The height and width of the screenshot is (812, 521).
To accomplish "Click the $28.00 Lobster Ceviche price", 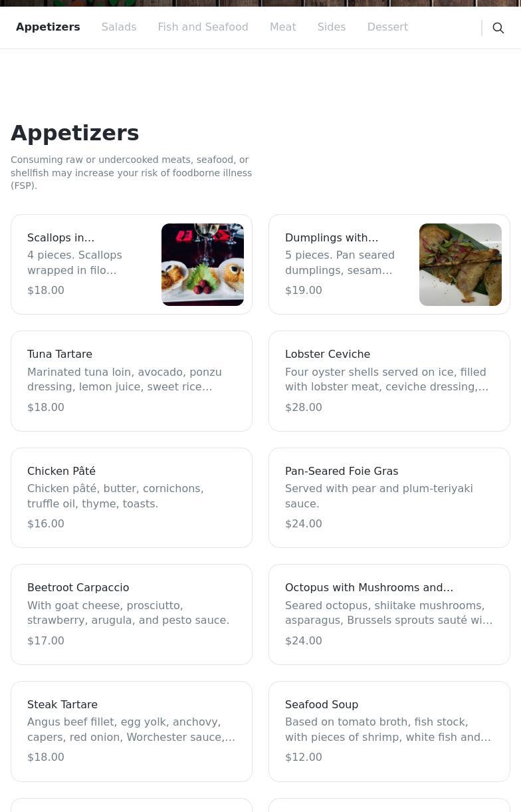I will tap(303, 407).
